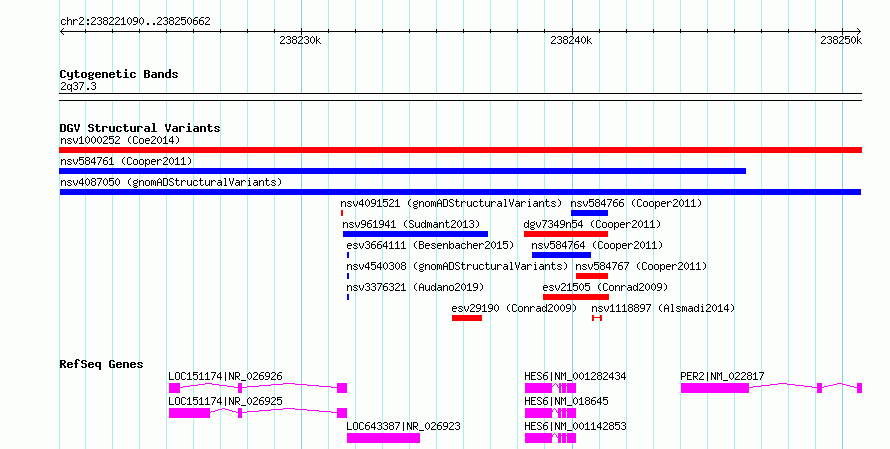Click the right arrowhead of the ruler

coord(859,32)
